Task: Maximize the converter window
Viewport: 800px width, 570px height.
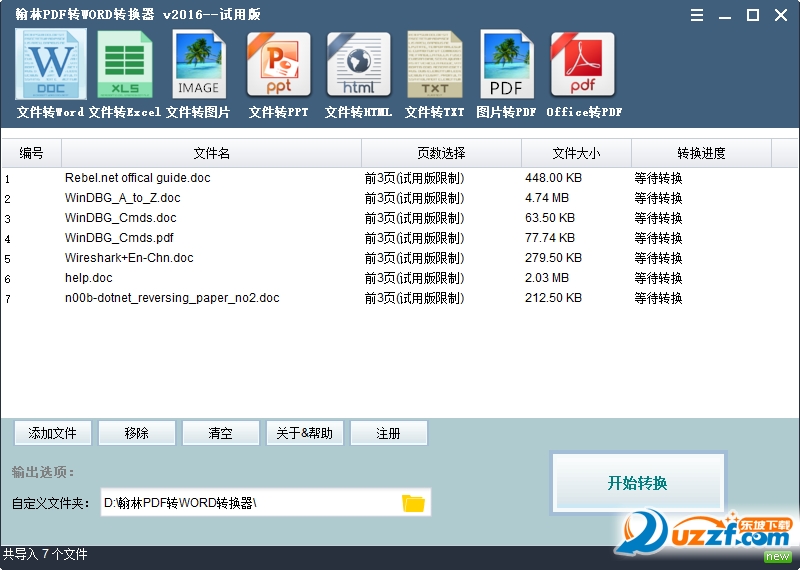Action: pos(753,15)
